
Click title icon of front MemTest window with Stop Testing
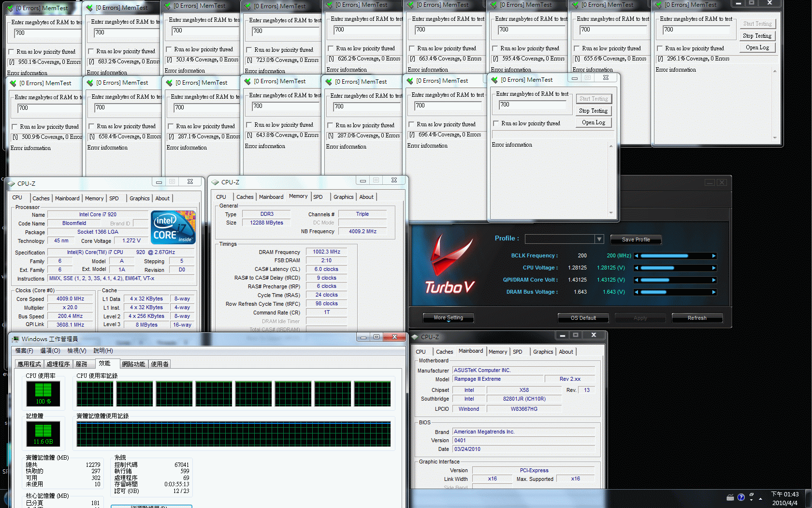click(x=494, y=80)
